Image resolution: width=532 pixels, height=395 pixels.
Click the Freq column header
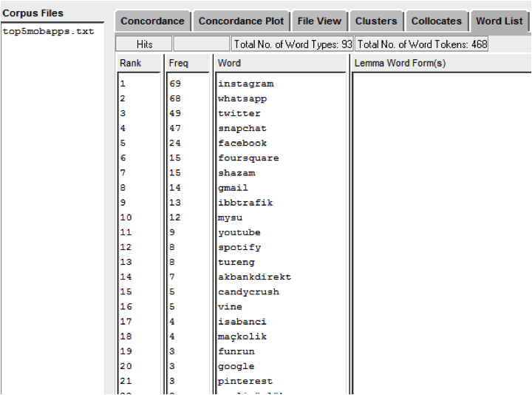click(188, 64)
